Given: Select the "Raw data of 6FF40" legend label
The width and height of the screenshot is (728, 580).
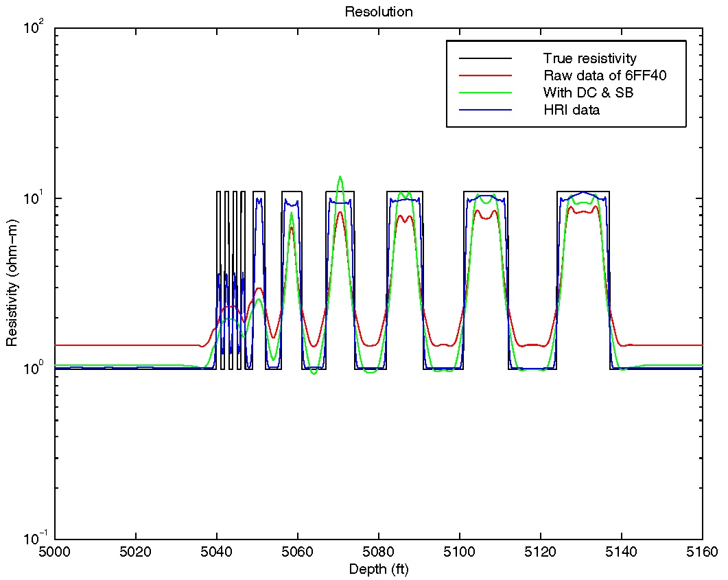Looking at the screenshot, I should pos(604,75).
